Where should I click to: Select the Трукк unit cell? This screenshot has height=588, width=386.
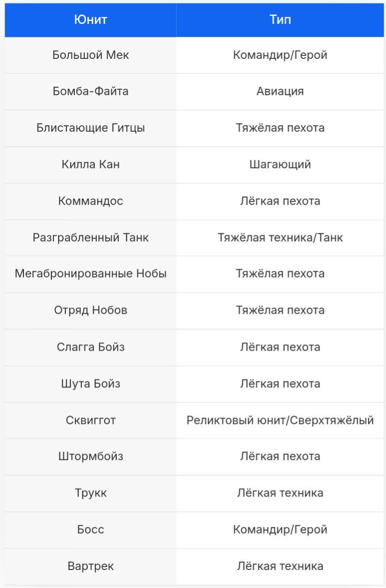90,493
